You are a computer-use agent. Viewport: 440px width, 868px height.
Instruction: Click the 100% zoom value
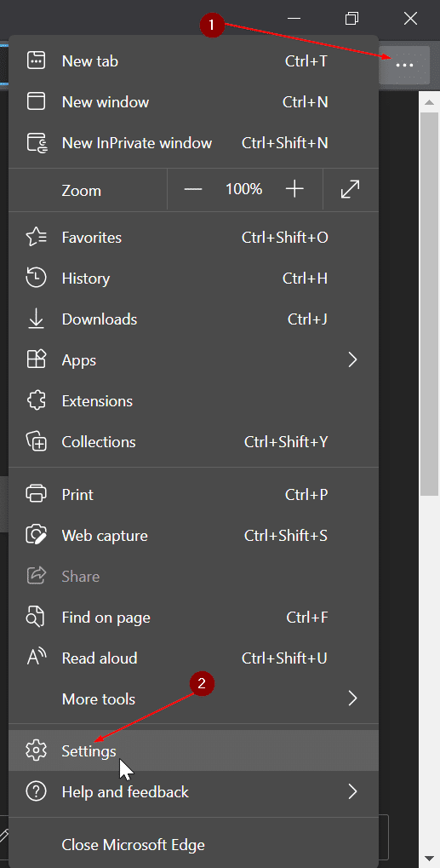point(243,189)
